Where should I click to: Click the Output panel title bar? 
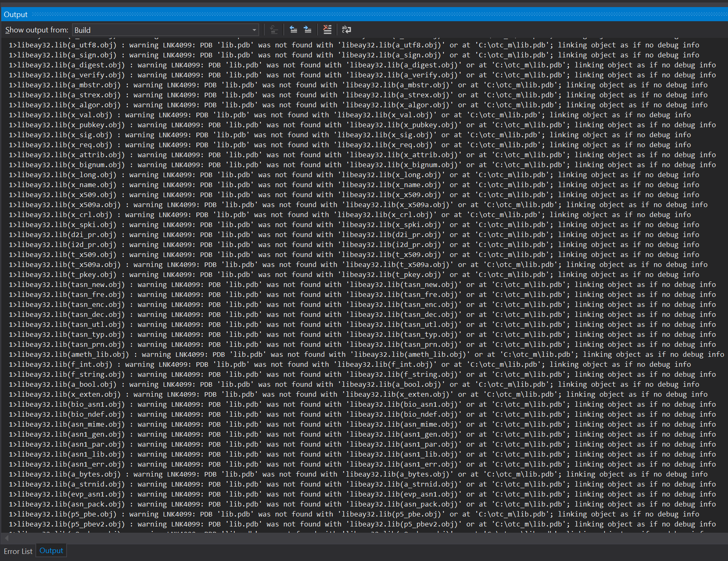tap(364, 15)
